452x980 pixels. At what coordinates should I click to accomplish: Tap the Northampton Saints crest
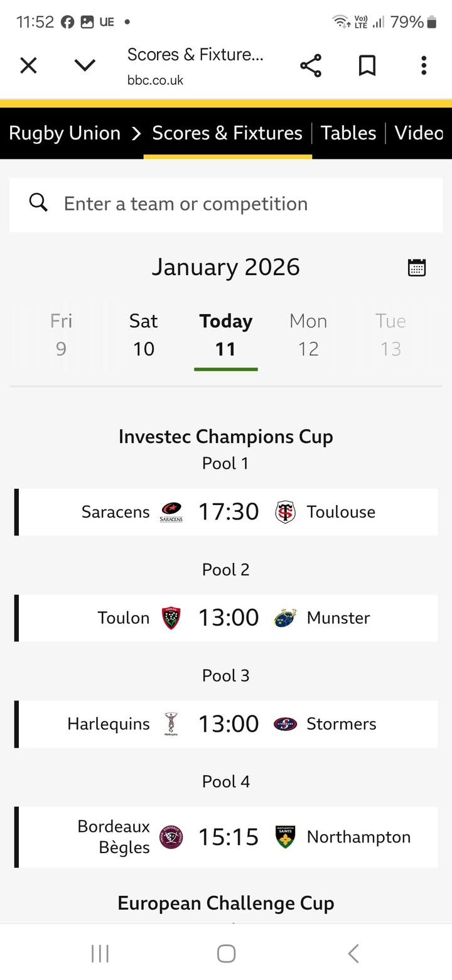pos(285,837)
